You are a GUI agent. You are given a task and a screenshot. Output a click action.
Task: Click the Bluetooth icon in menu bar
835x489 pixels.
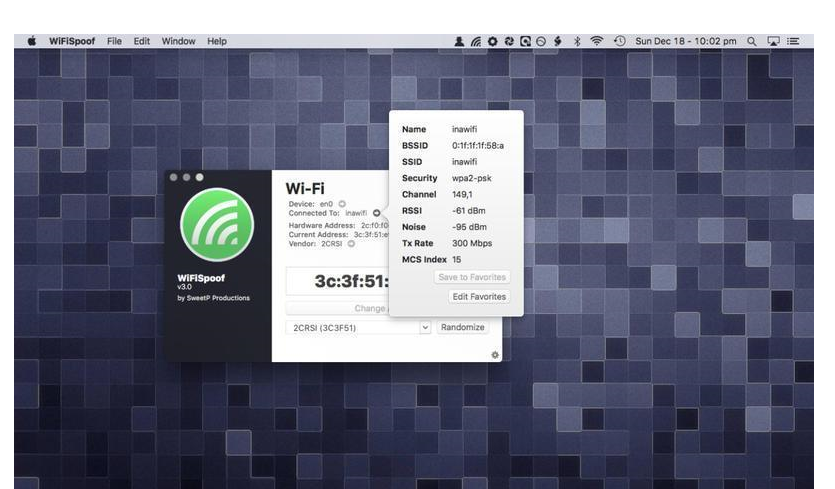(577, 41)
